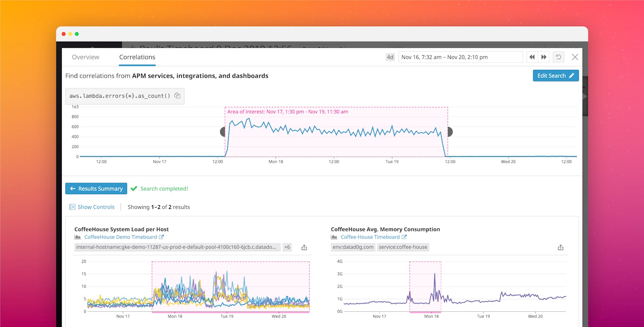Shift time range backward with rewind arrows

(x=532, y=57)
